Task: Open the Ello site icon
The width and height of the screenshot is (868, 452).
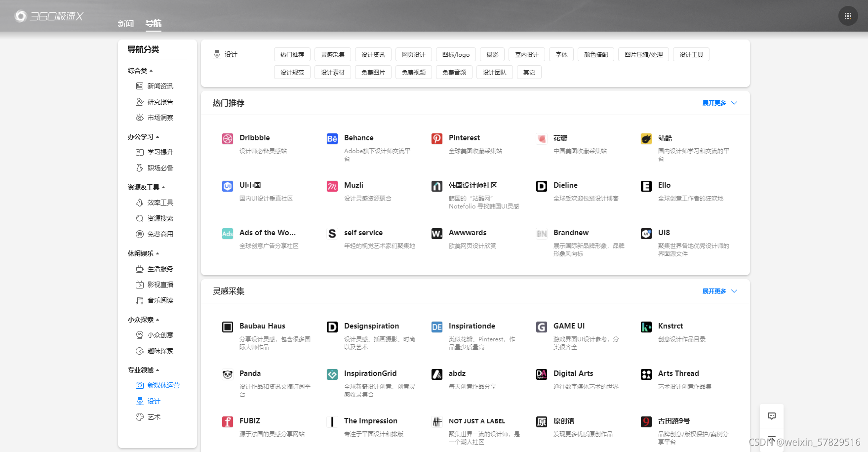Action: pyautogui.click(x=646, y=186)
